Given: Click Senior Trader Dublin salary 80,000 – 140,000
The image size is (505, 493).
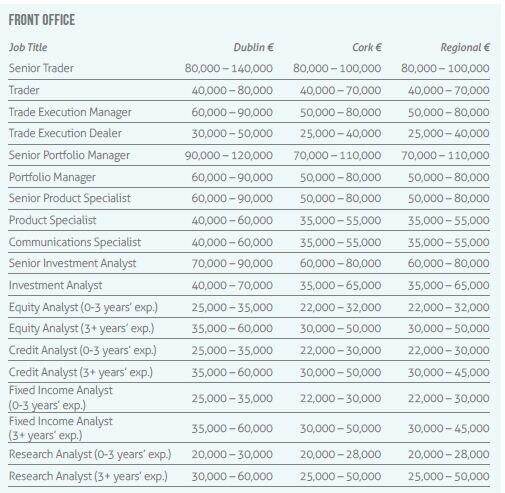Looking at the screenshot, I should 229,68.
